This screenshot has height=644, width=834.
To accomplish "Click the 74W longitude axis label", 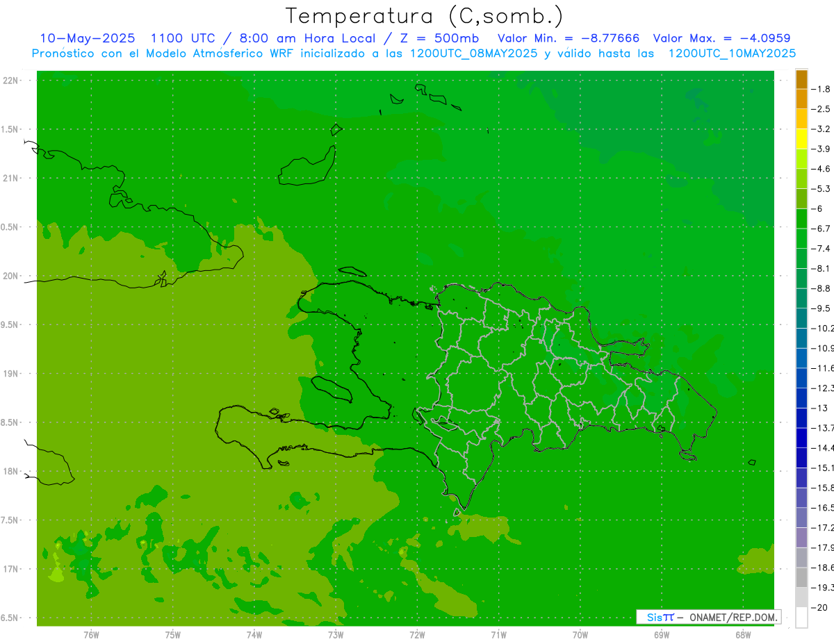I will pos(254,635).
